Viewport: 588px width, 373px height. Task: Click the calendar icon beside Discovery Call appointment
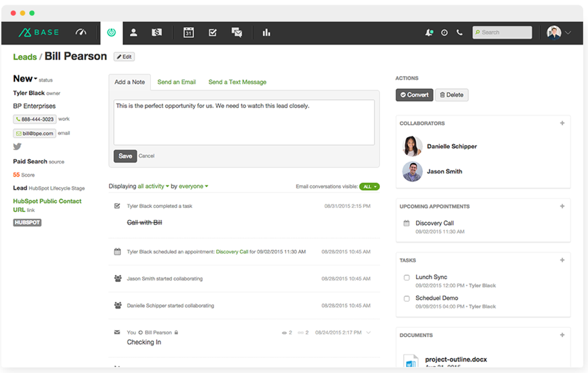pos(407,224)
